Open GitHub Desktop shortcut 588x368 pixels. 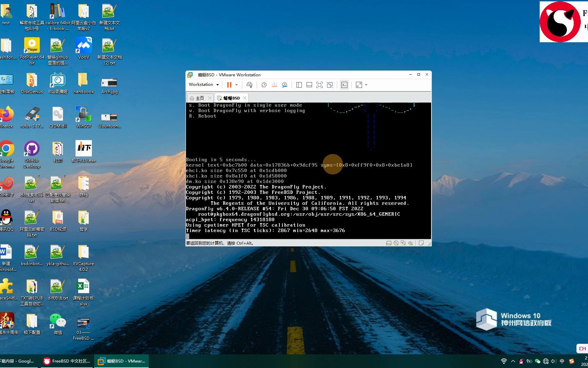point(32,154)
